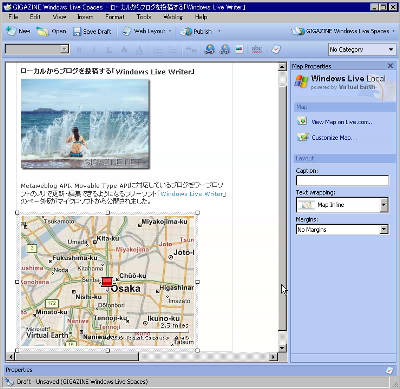Image resolution: width=400 pixels, height=389 pixels.
Task: Click the post title text line
Action: tap(107, 71)
